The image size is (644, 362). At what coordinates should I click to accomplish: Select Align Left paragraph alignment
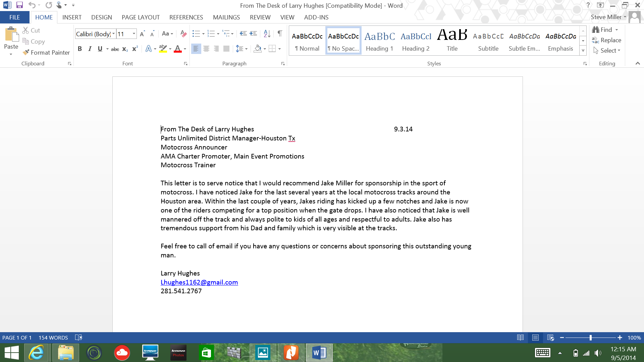(x=196, y=49)
